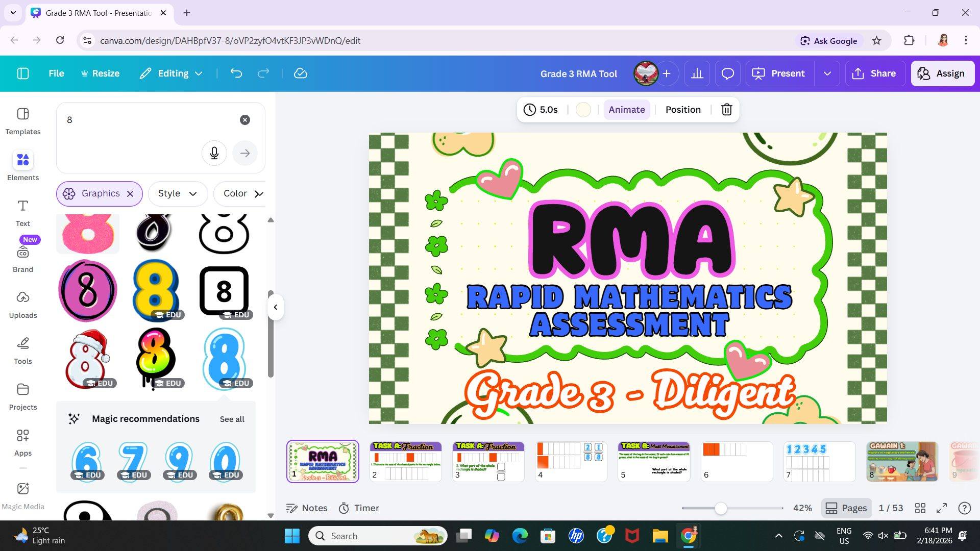Open File Explorer on taskbar

pos(660,536)
